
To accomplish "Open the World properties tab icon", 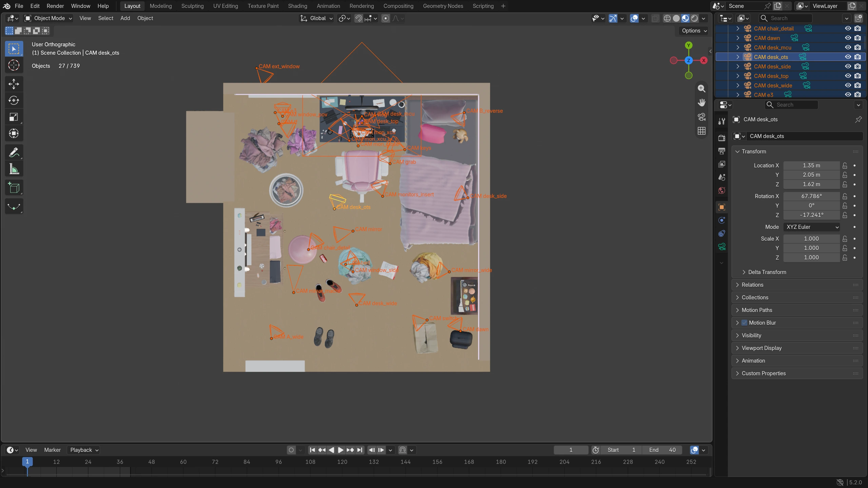I will pyautogui.click(x=722, y=190).
